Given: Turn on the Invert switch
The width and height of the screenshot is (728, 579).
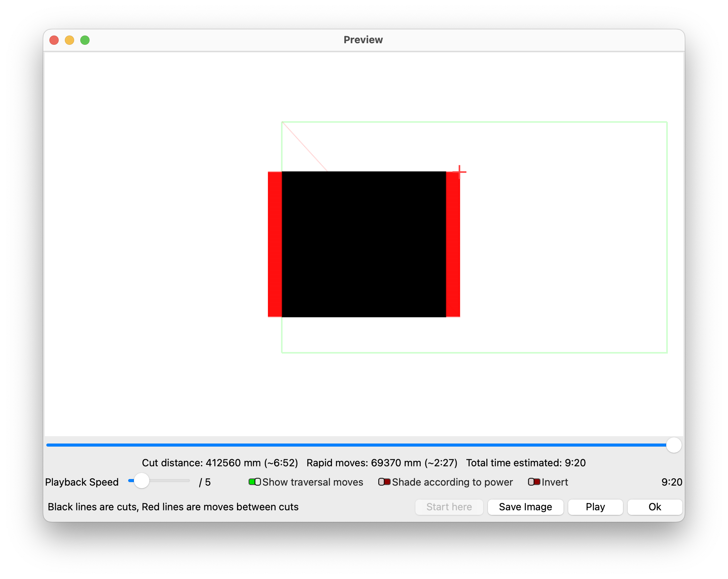Looking at the screenshot, I should [534, 482].
